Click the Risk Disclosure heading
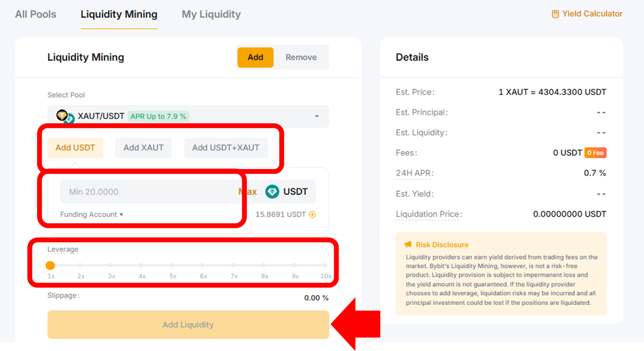The width and height of the screenshot is (644, 351). 442,245
